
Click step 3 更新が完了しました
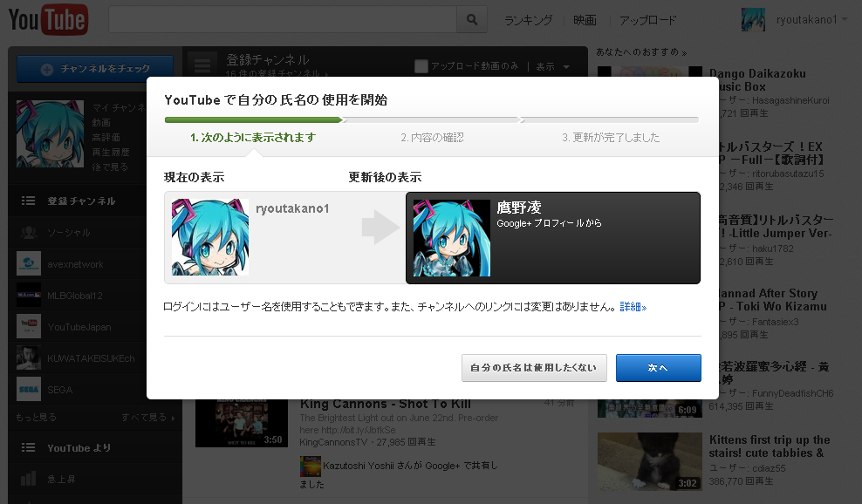[610, 138]
